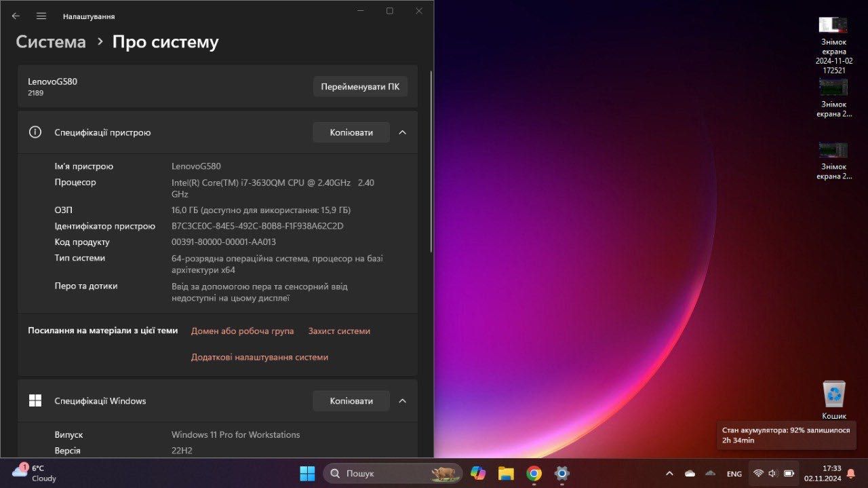This screenshot has height=488, width=868.
Task: Click the Тип системи label
Action: pos(79,258)
